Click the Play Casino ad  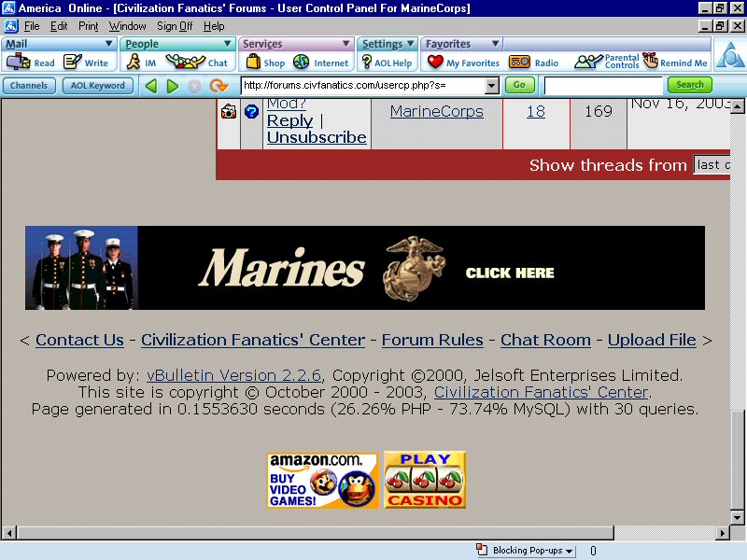(x=425, y=480)
